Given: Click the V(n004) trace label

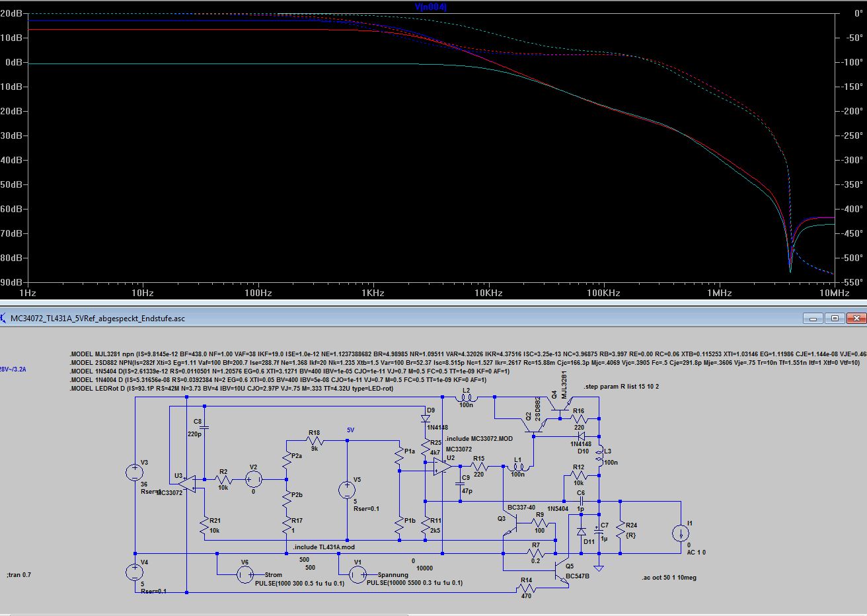Looking at the screenshot, I should [x=430, y=7].
